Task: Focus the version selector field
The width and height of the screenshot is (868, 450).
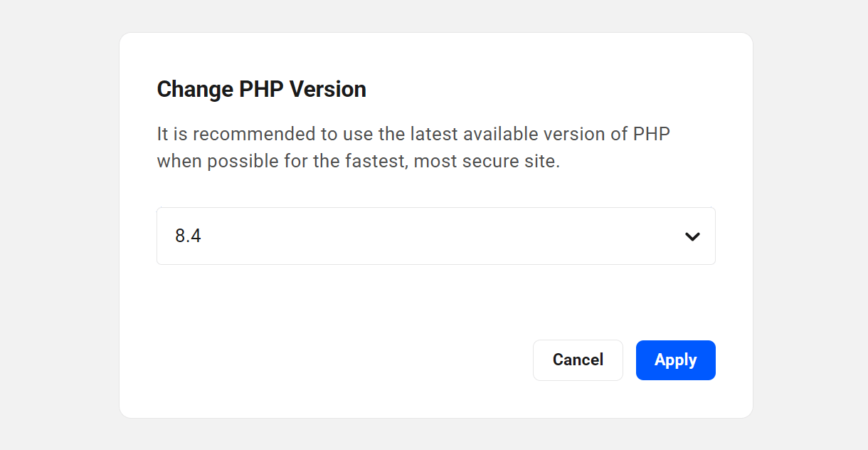Action: click(435, 236)
